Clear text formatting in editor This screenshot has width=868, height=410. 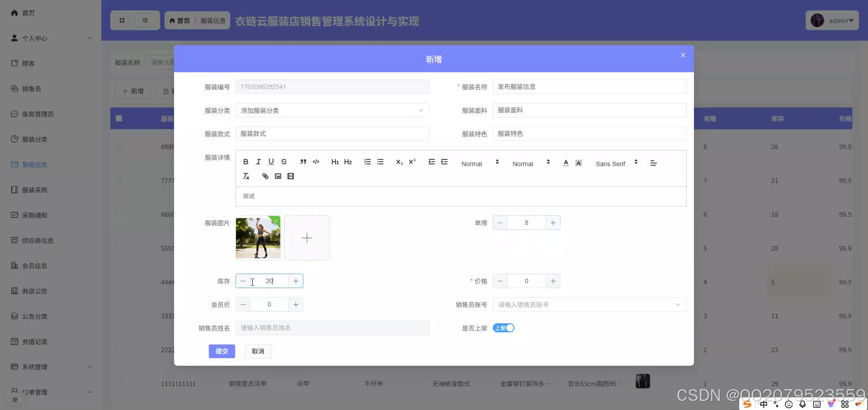pyautogui.click(x=245, y=176)
